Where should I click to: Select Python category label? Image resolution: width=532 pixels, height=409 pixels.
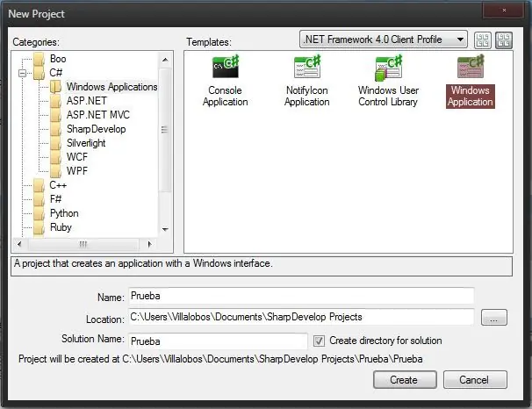tap(64, 213)
